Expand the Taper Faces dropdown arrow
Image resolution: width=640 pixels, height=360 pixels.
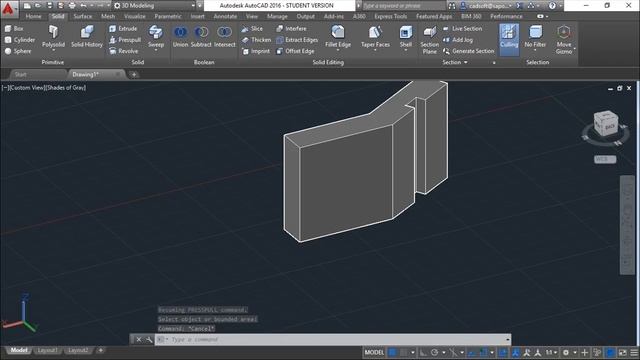point(375,50)
